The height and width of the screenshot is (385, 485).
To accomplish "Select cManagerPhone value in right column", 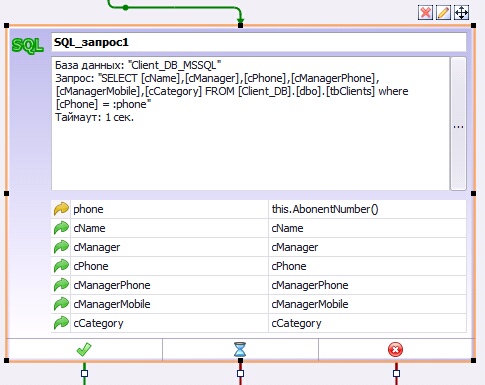I will [x=367, y=285].
